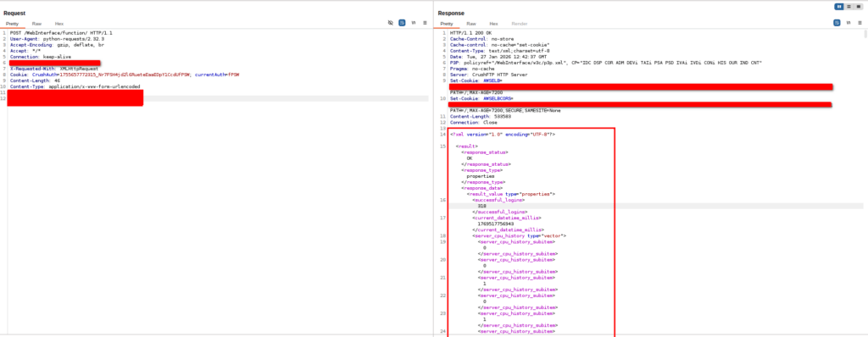Click the opening <response_status> tag
The image size is (868, 337).
(x=485, y=152)
